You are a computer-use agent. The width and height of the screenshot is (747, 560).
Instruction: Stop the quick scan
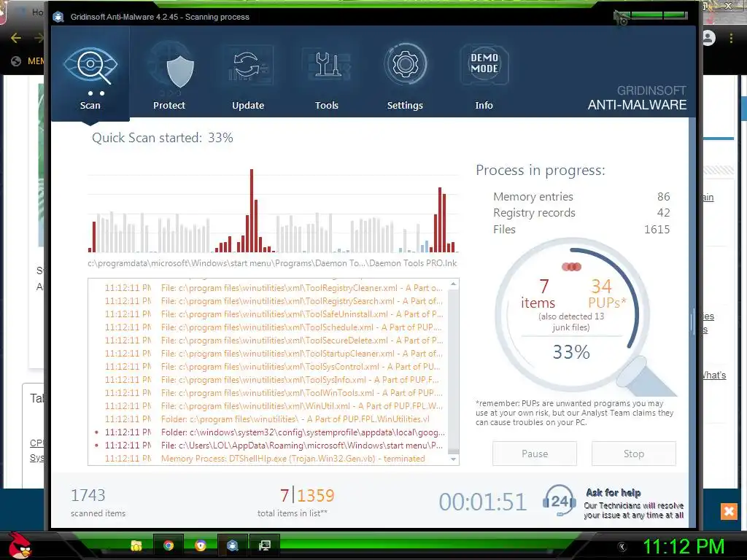(634, 454)
